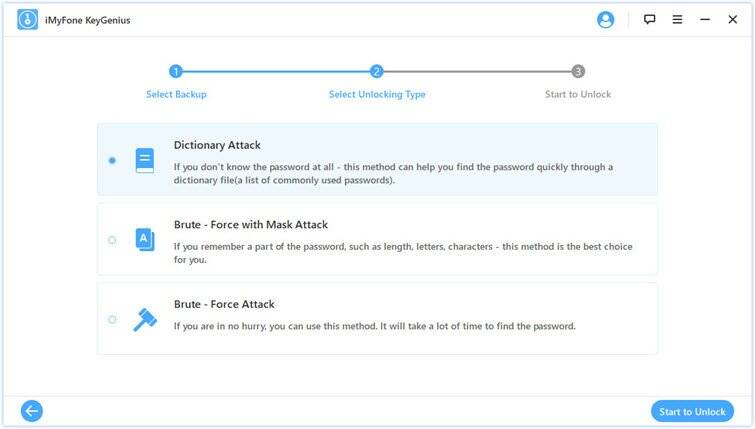Screen dimensions: 755x429
Task: Click the Select Unlocking Type step label
Action: tap(377, 94)
